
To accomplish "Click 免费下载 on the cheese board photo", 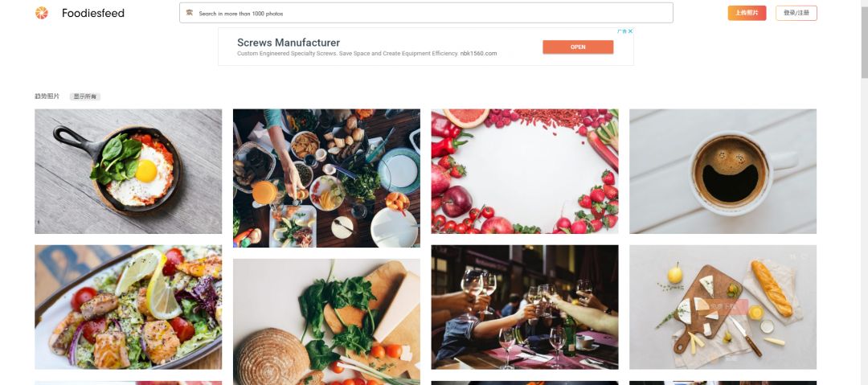I will pyautogui.click(x=723, y=306).
